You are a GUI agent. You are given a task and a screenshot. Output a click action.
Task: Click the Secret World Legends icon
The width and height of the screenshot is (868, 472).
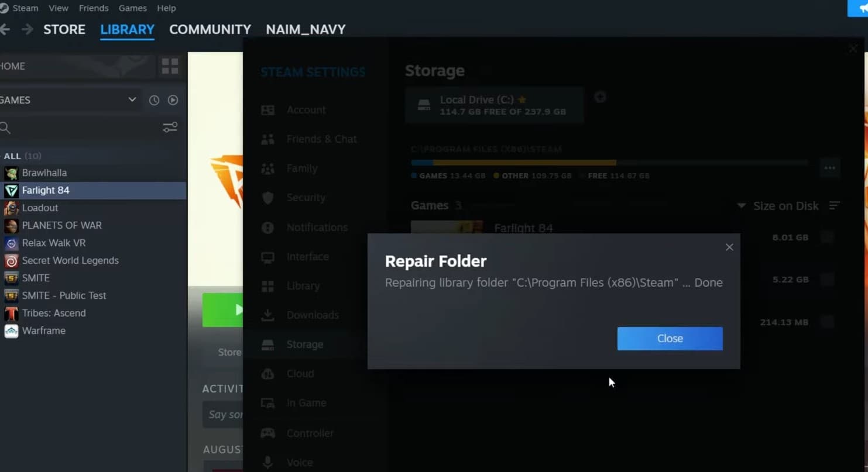11,261
